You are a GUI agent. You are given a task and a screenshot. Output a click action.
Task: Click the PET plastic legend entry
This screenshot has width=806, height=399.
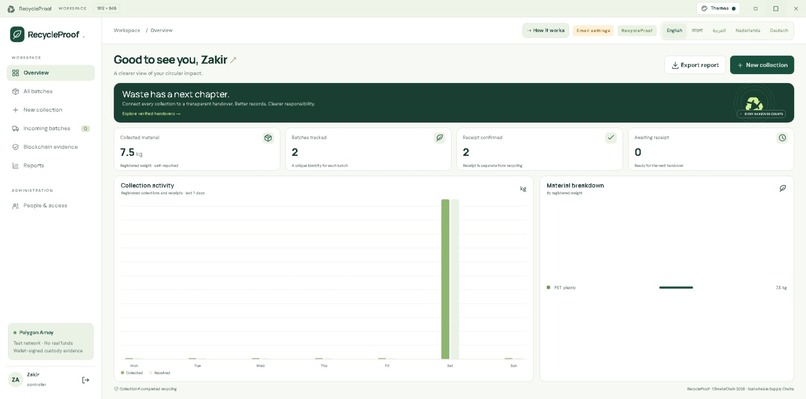[561, 288]
